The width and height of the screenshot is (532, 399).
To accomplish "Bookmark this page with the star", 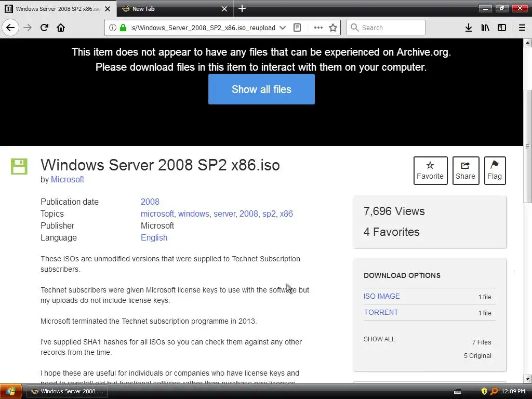I will click(333, 28).
